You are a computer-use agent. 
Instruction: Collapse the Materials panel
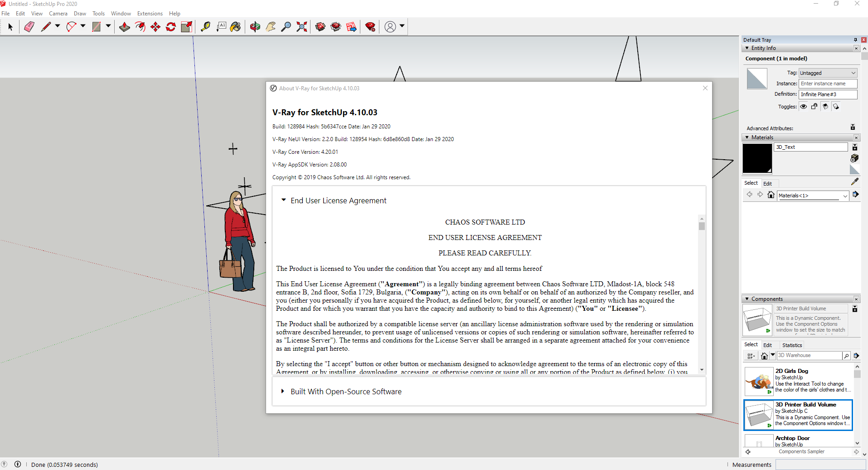click(x=747, y=137)
